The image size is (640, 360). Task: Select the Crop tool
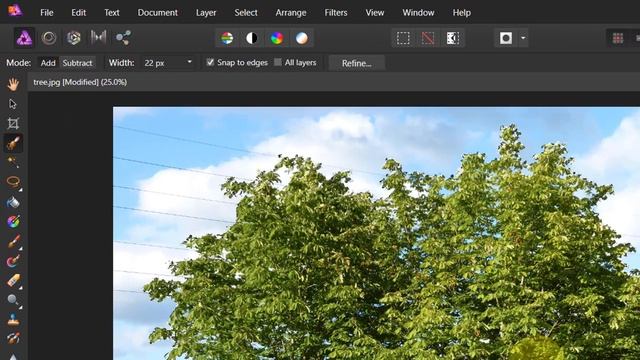(x=13, y=123)
